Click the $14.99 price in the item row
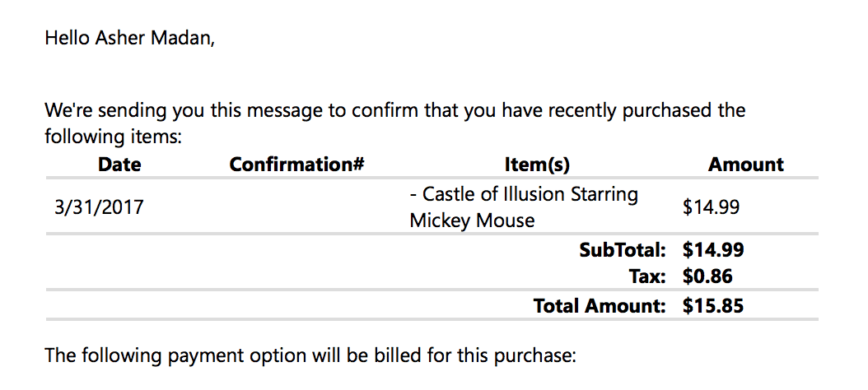This screenshot has width=868, height=390. coord(711,207)
